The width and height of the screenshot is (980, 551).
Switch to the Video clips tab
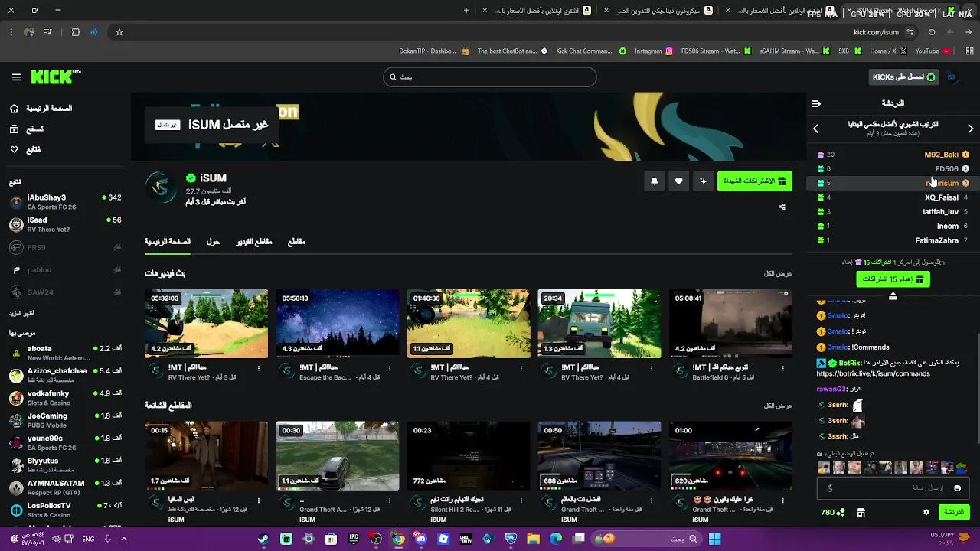[254, 242]
